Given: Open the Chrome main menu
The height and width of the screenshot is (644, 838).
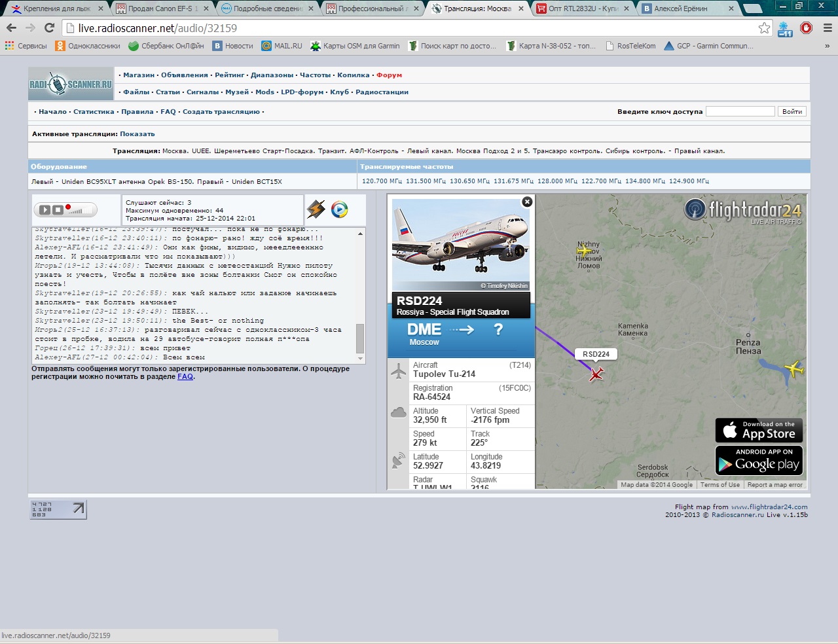Looking at the screenshot, I should (x=827, y=28).
